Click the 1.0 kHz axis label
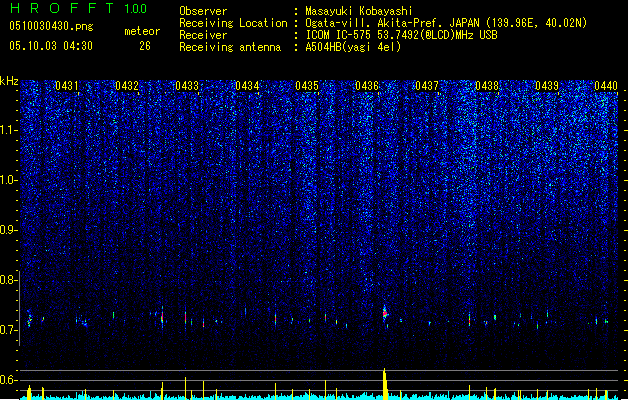This screenshot has height=400, width=629. tap(9, 180)
